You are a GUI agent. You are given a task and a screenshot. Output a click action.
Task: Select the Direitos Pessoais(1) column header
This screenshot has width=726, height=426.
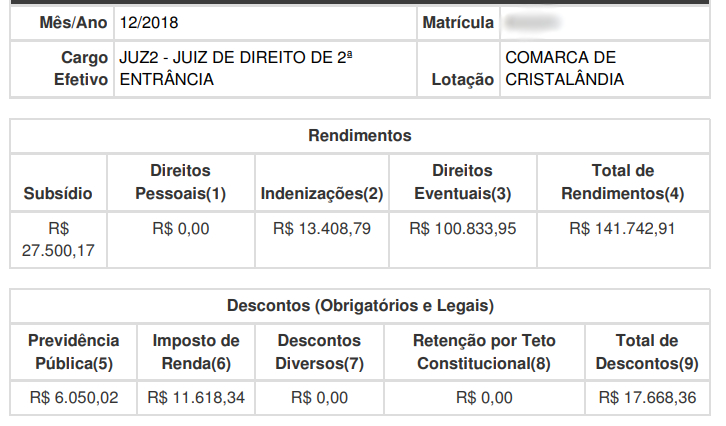[x=181, y=182]
